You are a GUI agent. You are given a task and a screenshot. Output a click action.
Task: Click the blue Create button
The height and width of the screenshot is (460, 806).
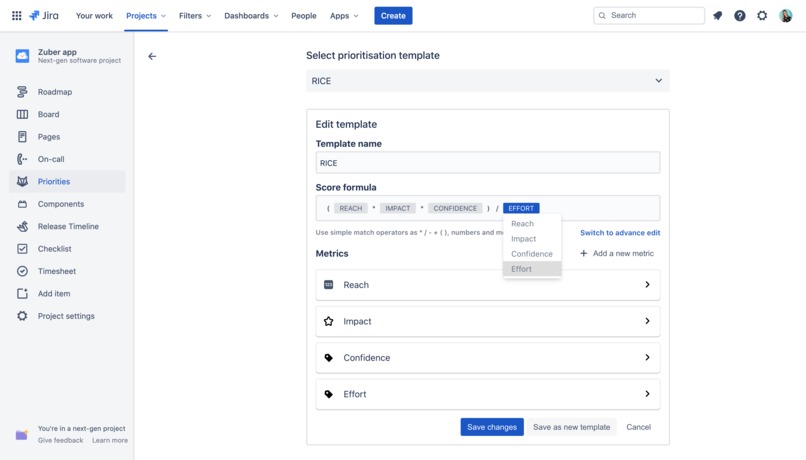click(x=393, y=15)
